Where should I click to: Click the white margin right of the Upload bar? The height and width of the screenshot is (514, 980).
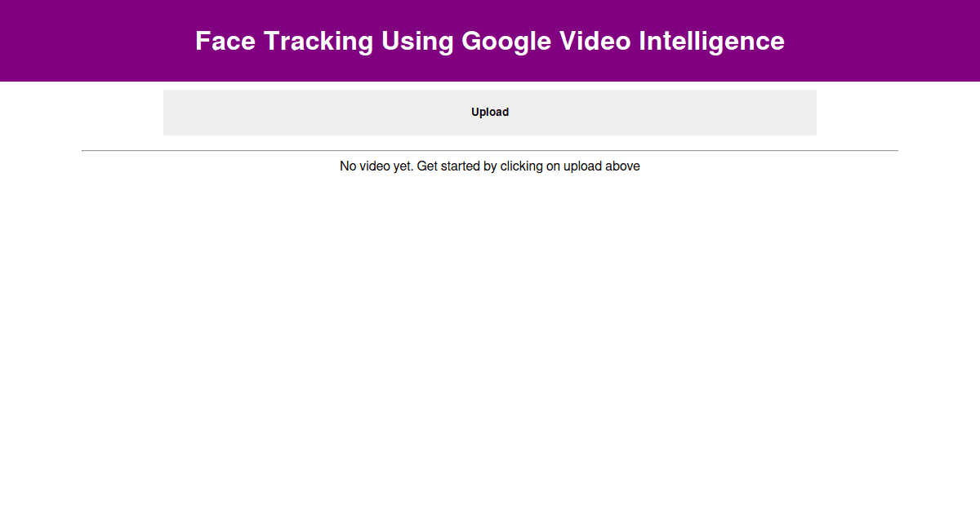(x=898, y=113)
